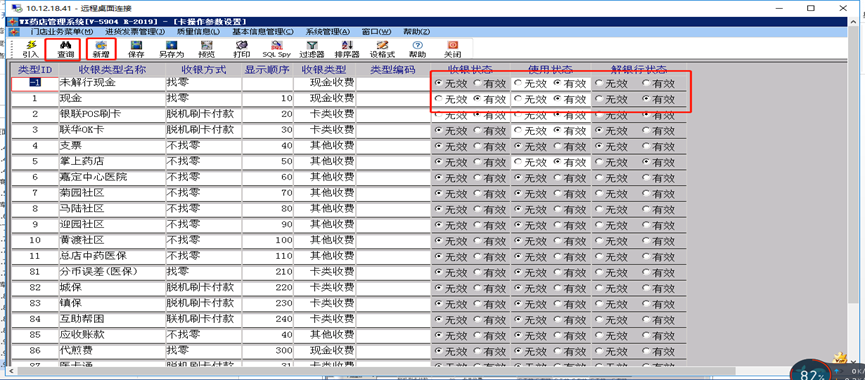Select the 嘉定中心医院 name cell
The image size is (865, 380).
click(x=111, y=178)
